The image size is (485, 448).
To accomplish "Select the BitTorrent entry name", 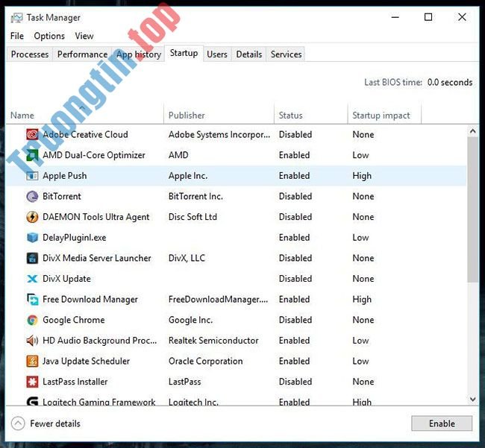I will pyautogui.click(x=62, y=197).
